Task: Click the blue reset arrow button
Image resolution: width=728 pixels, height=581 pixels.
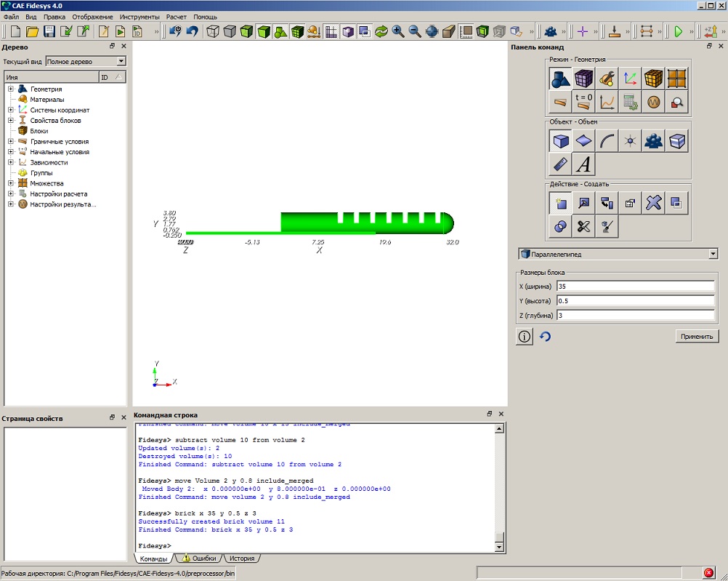Action: 545,336
